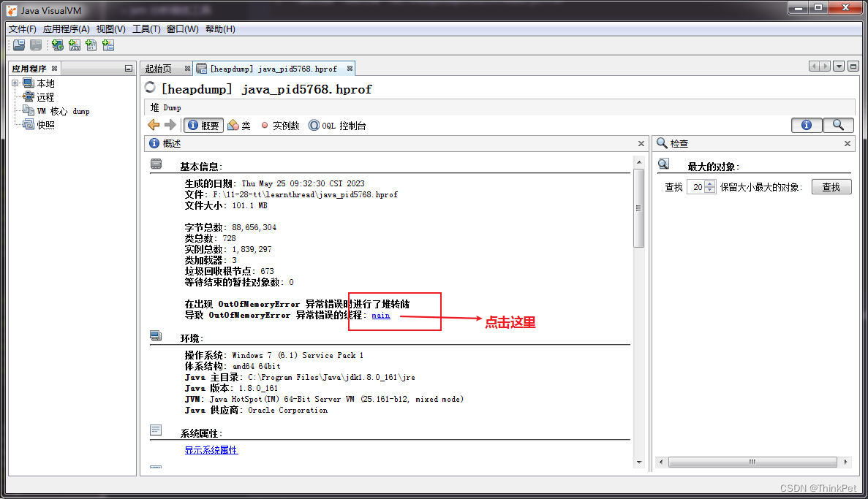Close the 起始页 tab

tap(187, 69)
